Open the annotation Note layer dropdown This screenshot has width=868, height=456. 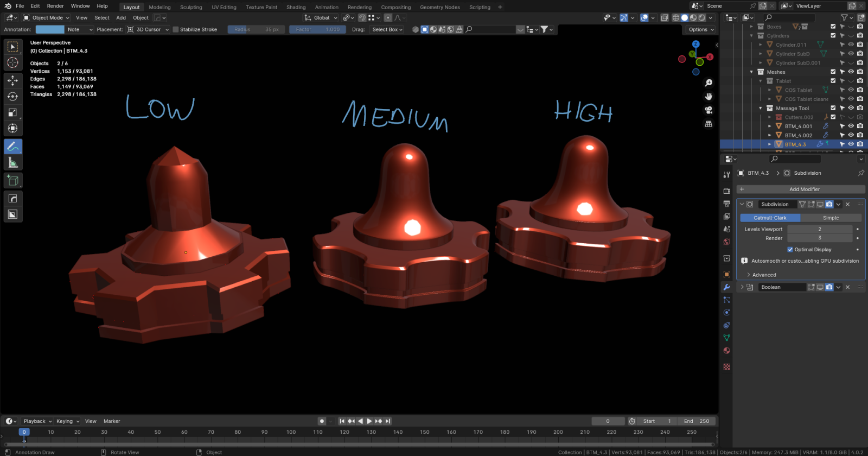tap(80, 29)
